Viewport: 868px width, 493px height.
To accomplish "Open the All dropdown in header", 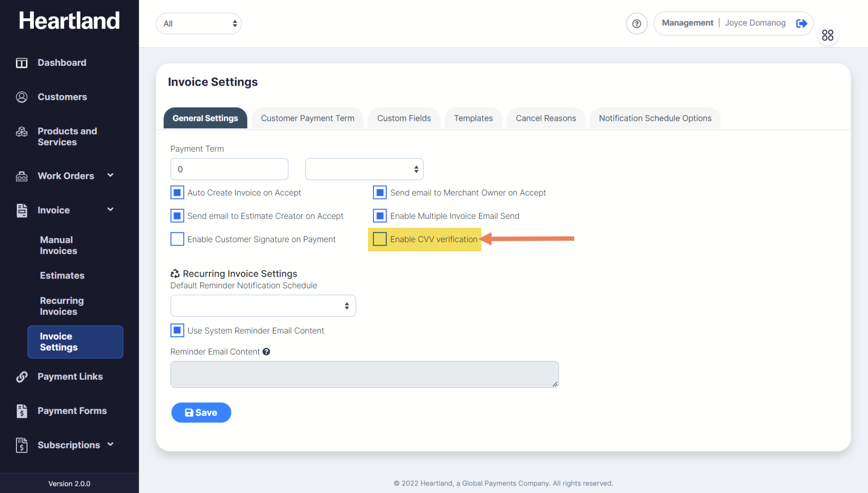I will click(199, 24).
